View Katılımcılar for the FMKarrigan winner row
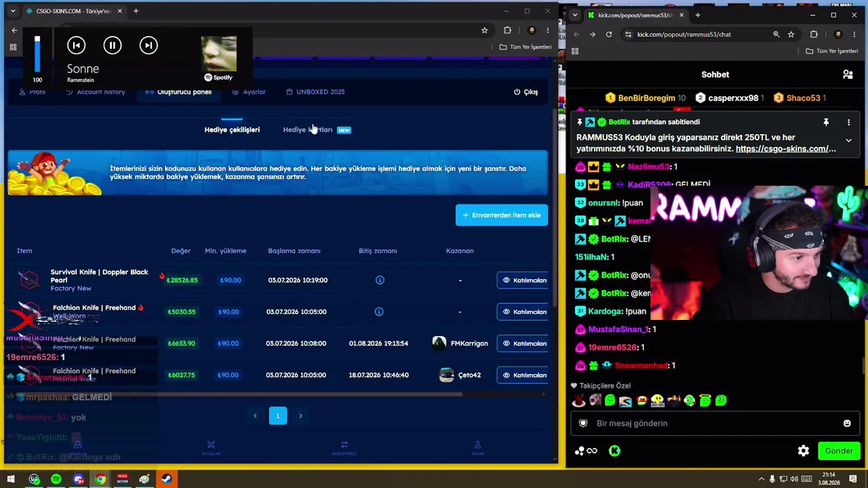The height and width of the screenshot is (488, 868). point(523,344)
